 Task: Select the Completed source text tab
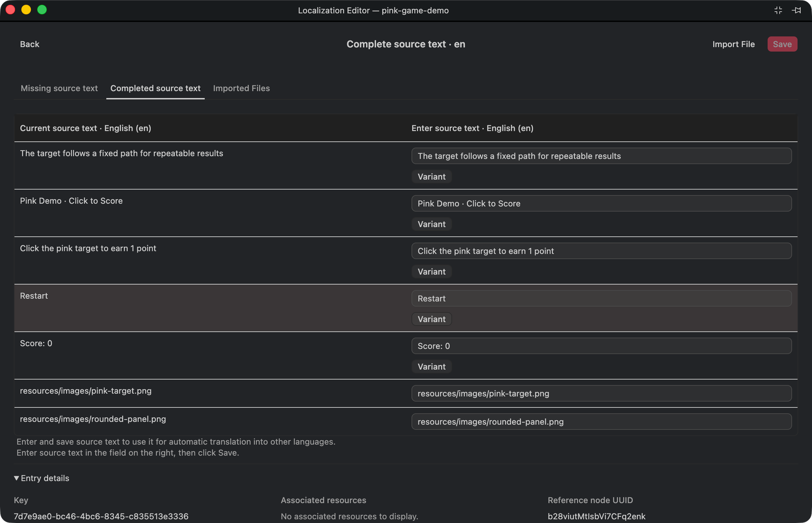155,88
